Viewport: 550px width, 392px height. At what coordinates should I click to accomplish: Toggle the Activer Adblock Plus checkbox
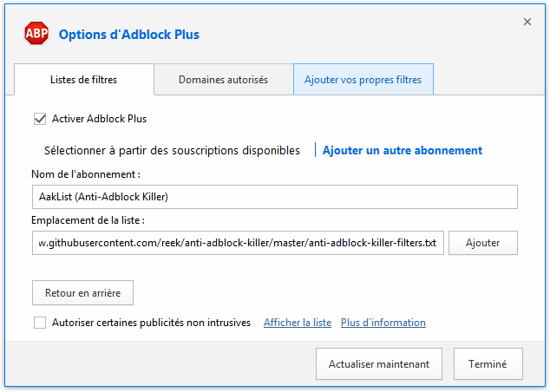pyautogui.click(x=40, y=119)
